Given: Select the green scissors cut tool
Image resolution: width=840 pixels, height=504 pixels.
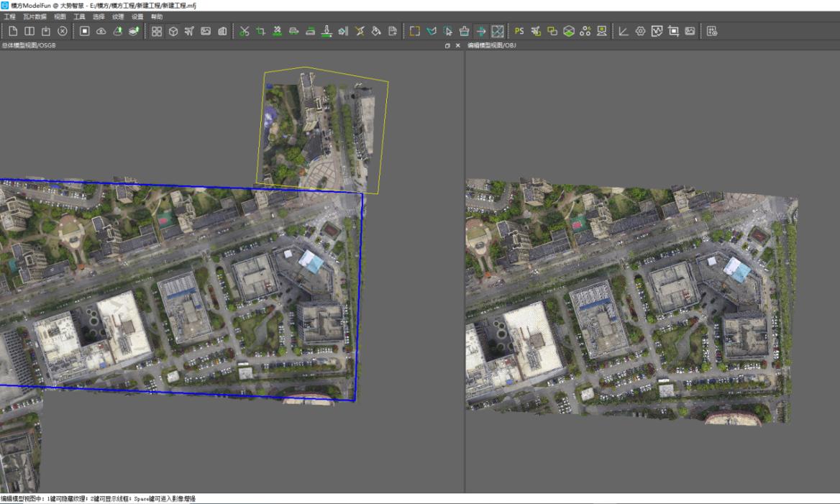Looking at the screenshot, I should click(x=245, y=31).
